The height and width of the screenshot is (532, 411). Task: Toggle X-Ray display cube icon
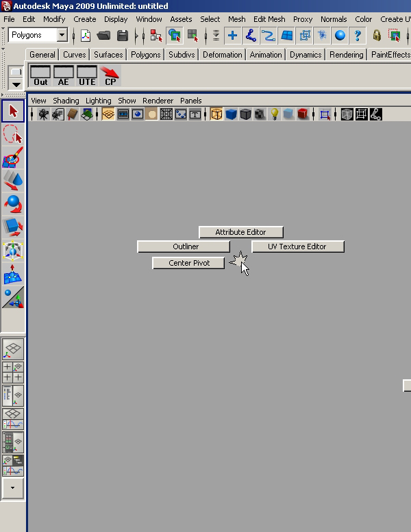347,114
